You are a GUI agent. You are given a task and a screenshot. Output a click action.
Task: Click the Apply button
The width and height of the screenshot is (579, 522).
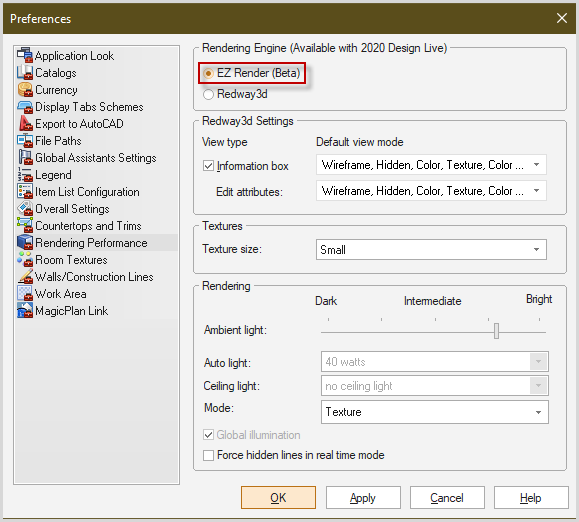point(363,498)
